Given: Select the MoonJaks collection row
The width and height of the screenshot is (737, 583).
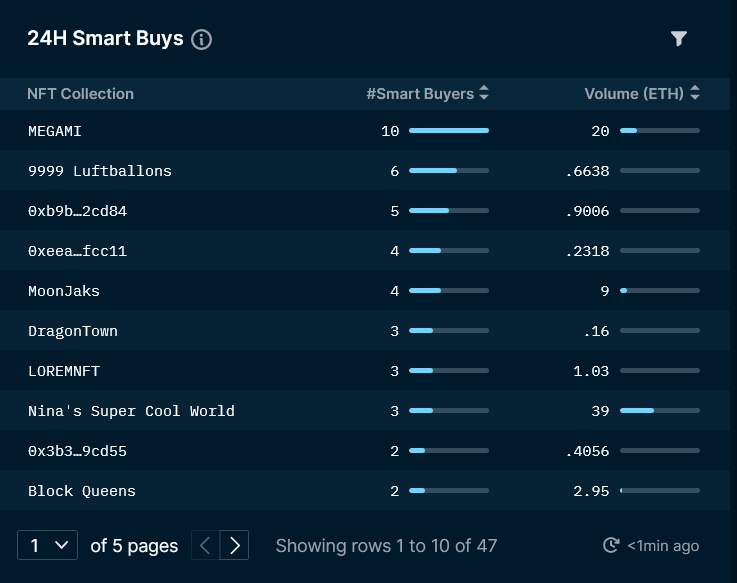Looking at the screenshot, I should point(365,291).
